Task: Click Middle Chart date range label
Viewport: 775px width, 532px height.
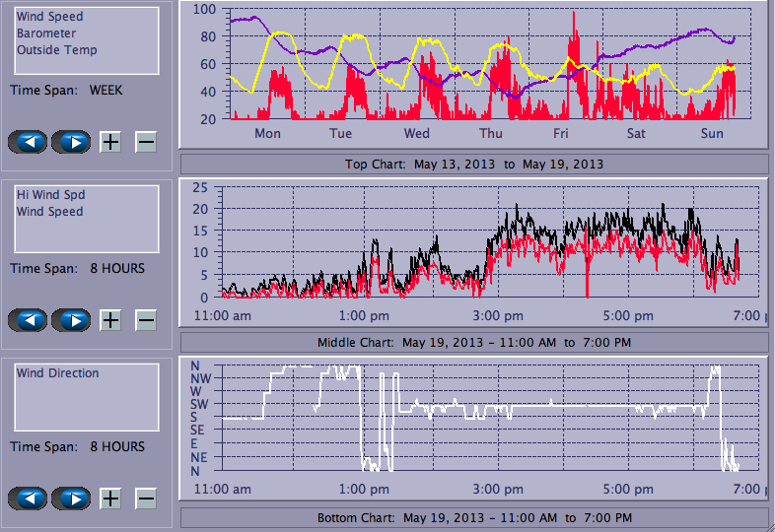Action: 473,342
